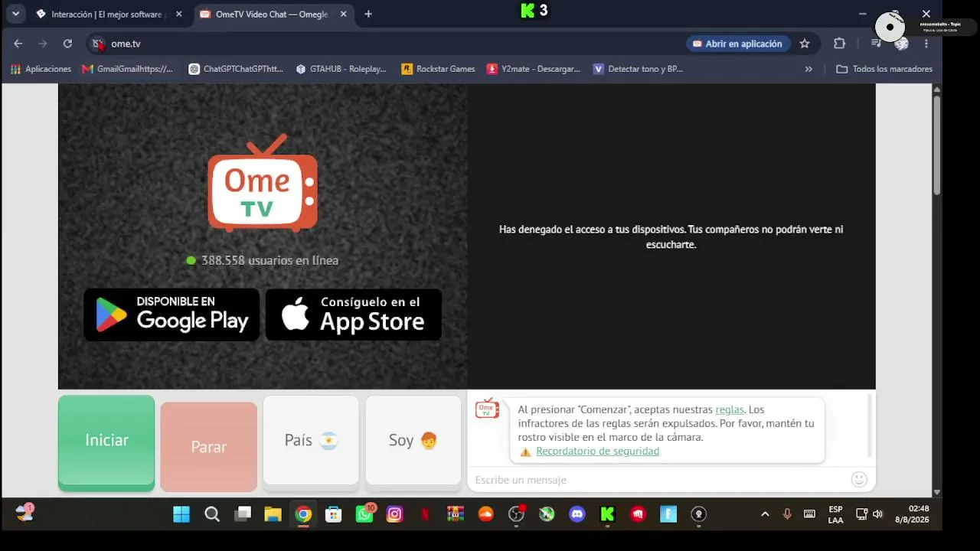Open Microsoft Store from the taskbar

click(x=334, y=514)
